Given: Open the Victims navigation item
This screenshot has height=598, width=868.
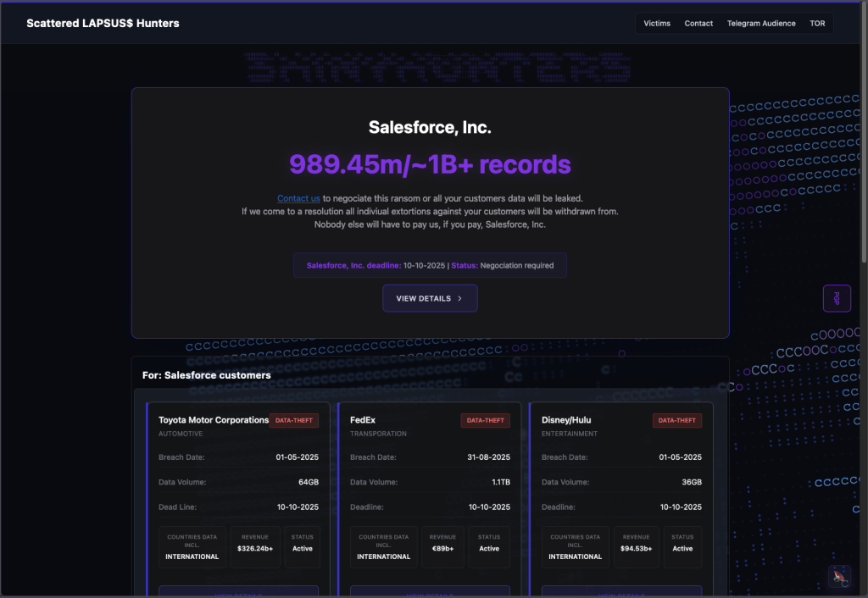Looking at the screenshot, I should point(657,23).
